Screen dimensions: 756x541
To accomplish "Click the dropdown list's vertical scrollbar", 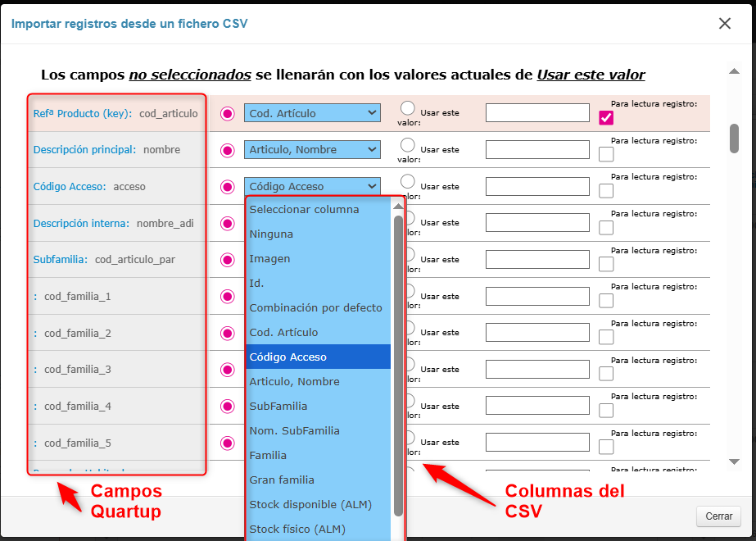I will click(x=399, y=361).
